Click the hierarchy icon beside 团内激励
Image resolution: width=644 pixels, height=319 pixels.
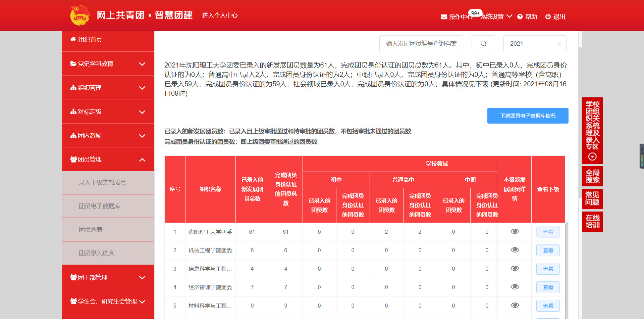73,135
